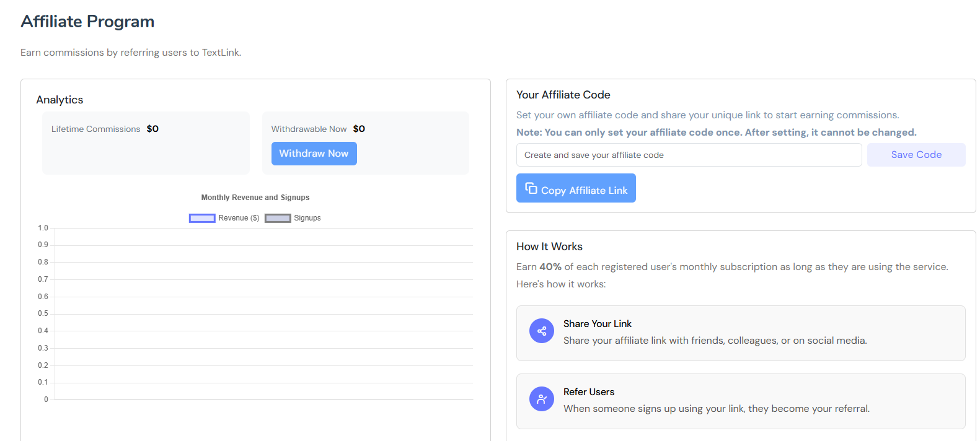Screen dimensions: 980x441
Task: Click the user icon beside Refer Users
Action: click(x=541, y=399)
